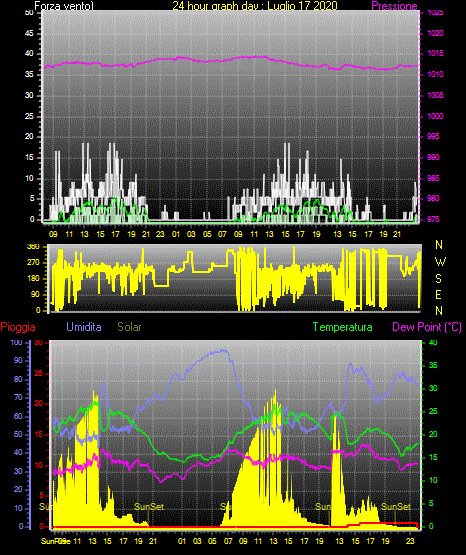The height and width of the screenshot is (555, 466).
Task: Click the 100 humidity axis value
Action: (16, 342)
